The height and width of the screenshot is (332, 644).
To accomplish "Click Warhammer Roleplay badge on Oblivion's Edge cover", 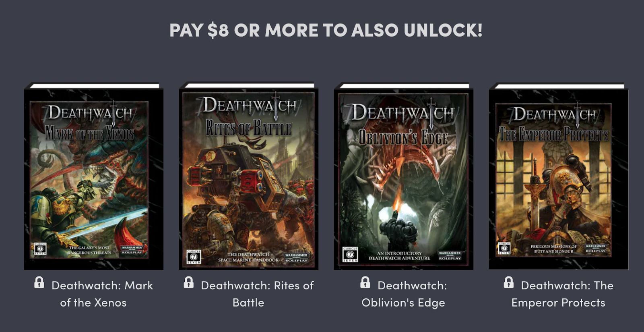I will 450,255.
